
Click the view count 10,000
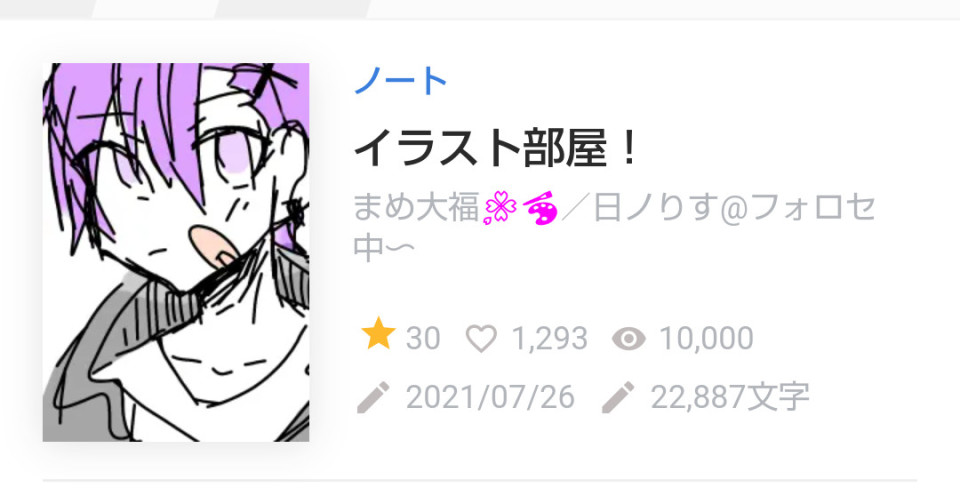[706, 339]
